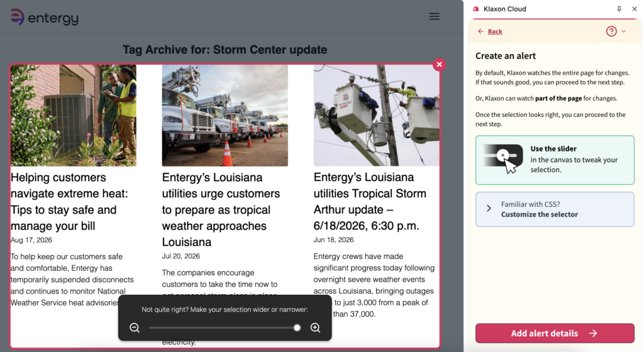The image size is (644, 352).
Task: Click the 'Jul 20, 2026' date
Action: pos(180,256)
